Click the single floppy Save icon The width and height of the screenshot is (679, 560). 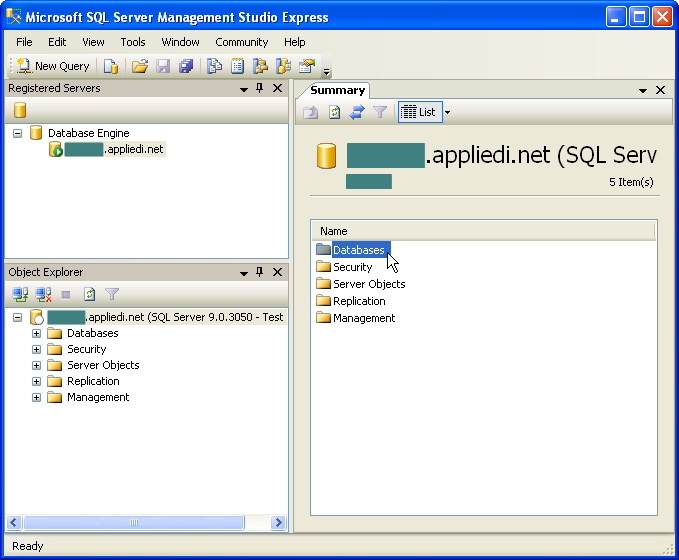tap(163, 66)
